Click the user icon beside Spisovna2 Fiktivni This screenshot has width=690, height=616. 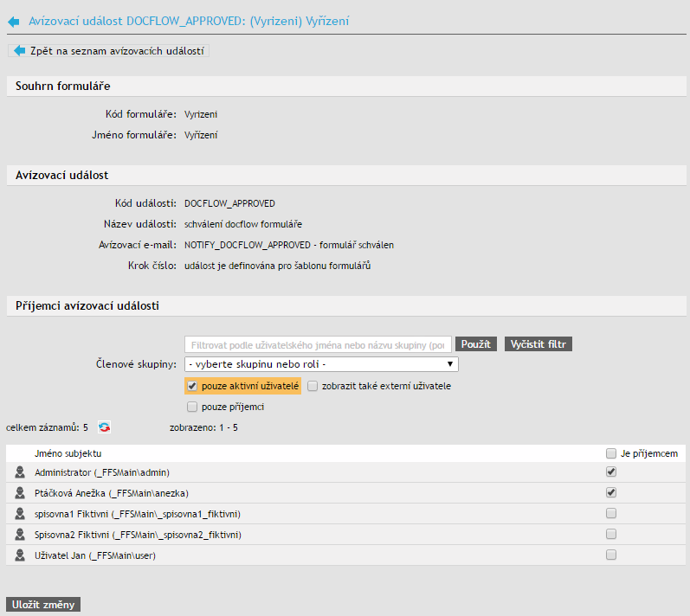20,535
